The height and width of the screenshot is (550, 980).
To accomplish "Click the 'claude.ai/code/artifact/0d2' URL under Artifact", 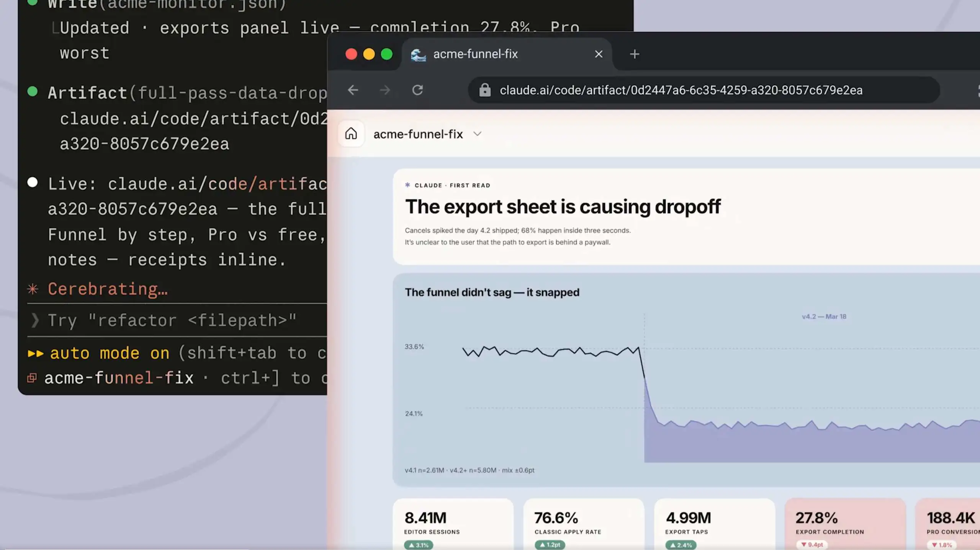I will [x=193, y=119].
